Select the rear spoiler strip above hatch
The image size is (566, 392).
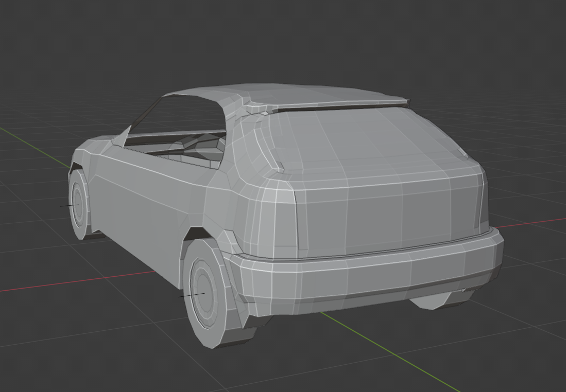pos(340,106)
